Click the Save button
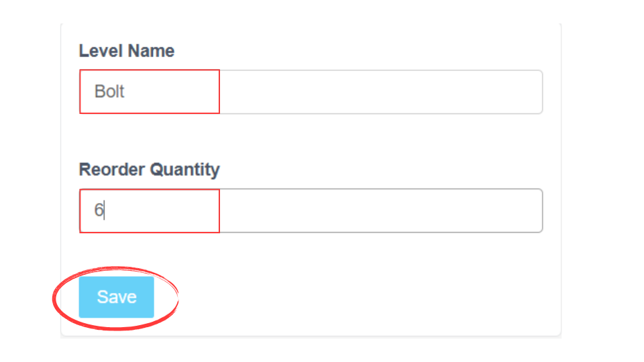644x362 pixels. click(x=117, y=297)
